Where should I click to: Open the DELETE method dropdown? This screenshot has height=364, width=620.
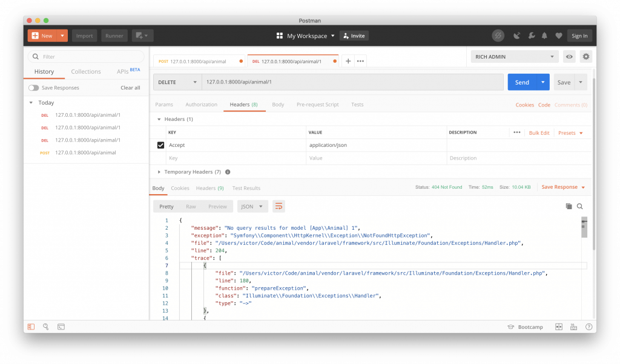pos(177,82)
